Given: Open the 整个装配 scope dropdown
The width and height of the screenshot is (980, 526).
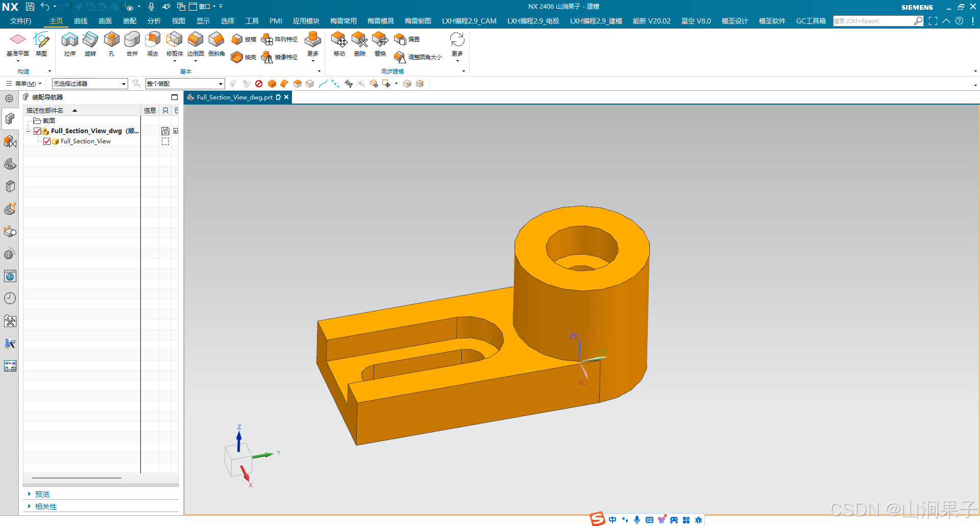Looking at the screenshot, I should 185,84.
